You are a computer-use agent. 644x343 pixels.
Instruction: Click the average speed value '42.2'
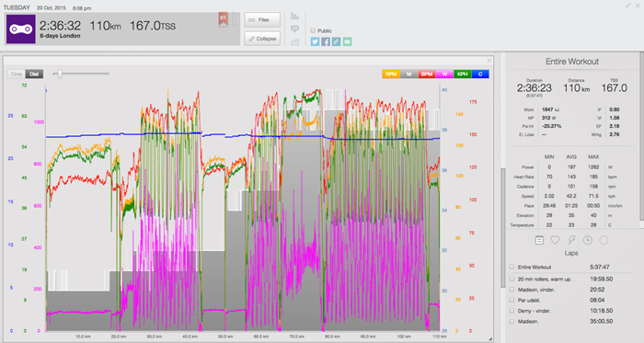571,196
